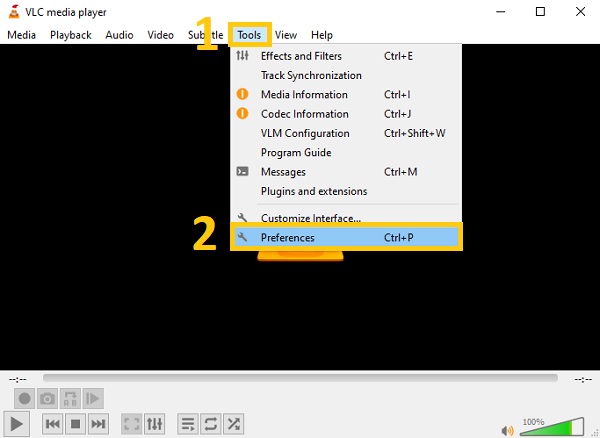The height and width of the screenshot is (438, 600).
Task: Maximize the VLC window
Action: point(540,12)
